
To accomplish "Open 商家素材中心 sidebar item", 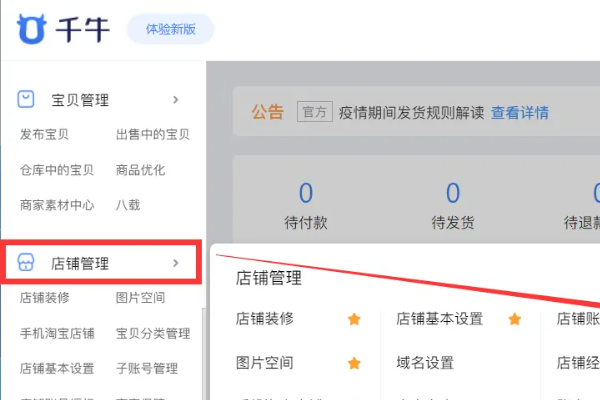I will tap(57, 205).
